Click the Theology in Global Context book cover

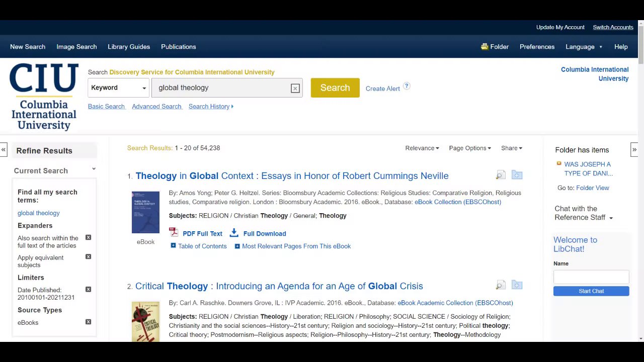(x=145, y=212)
